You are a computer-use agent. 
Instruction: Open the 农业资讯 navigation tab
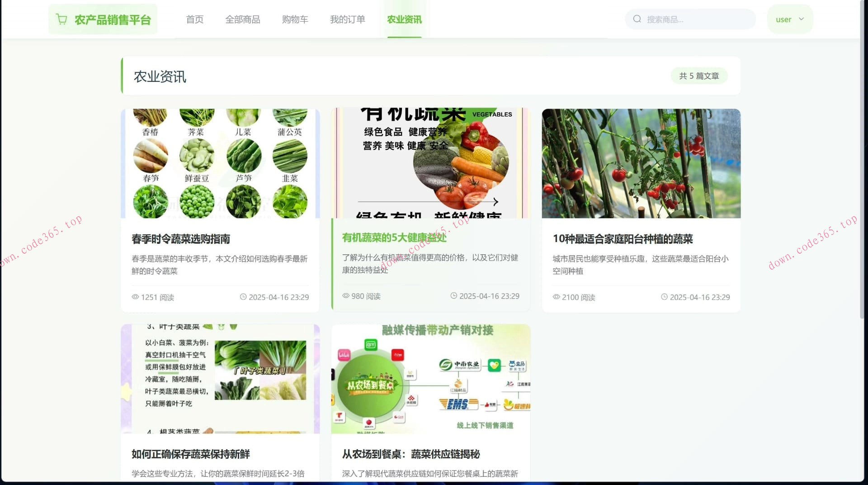[x=404, y=19]
